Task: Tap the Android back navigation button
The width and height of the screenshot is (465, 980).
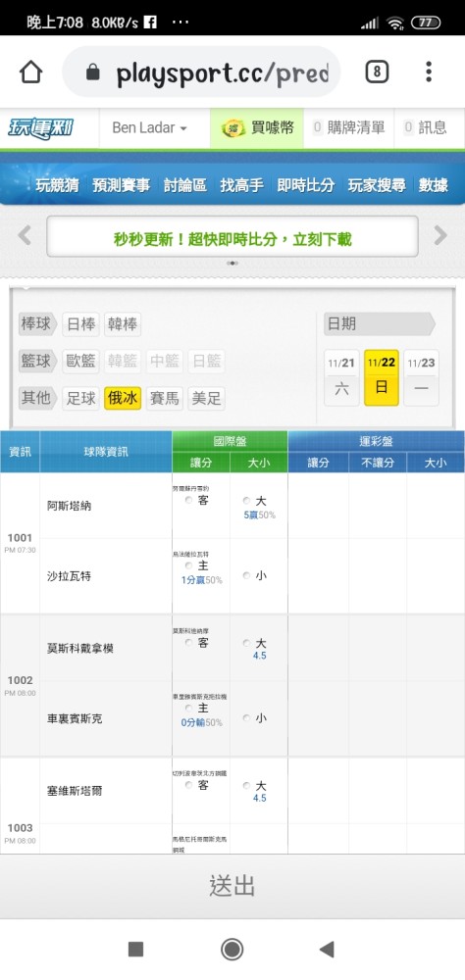Action: click(327, 950)
